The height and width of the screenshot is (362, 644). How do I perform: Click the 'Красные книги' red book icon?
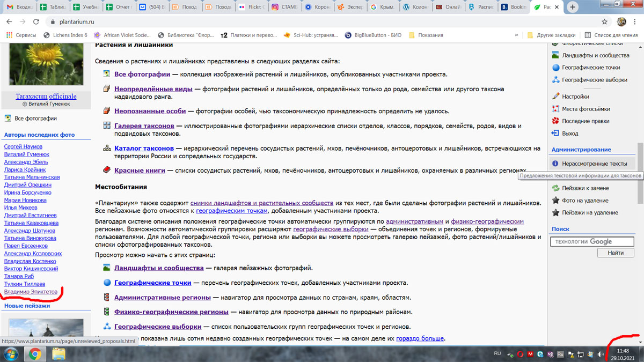[107, 170]
